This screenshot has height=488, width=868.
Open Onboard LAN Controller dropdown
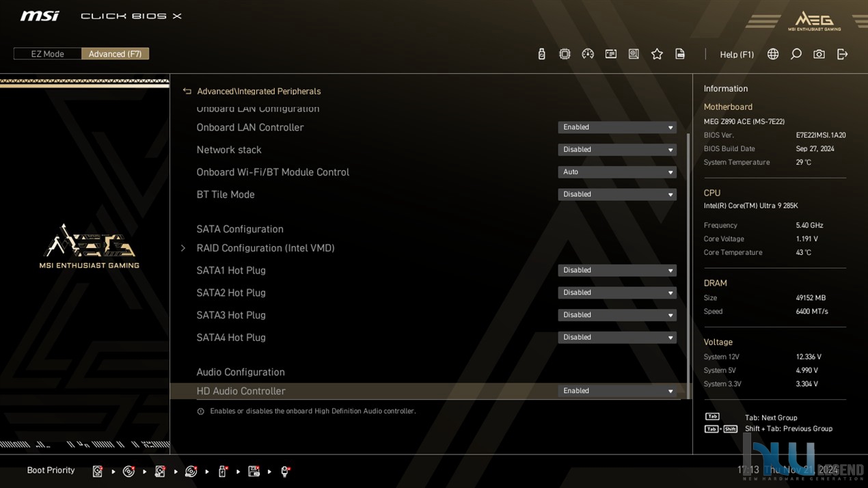[617, 127]
